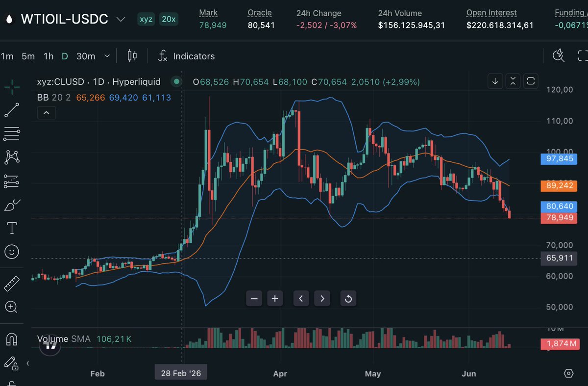Switch to the 30m timeframe
The height and width of the screenshot is (386, 588).
click(86, 56)
